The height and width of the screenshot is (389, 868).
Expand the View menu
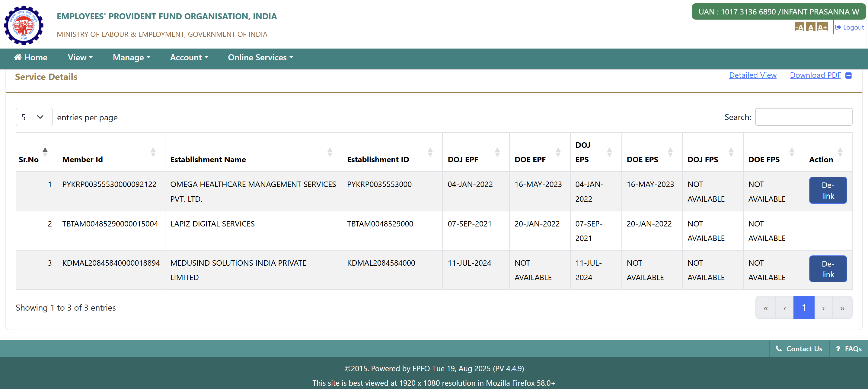pyautogui.click(x=80, y=58)
